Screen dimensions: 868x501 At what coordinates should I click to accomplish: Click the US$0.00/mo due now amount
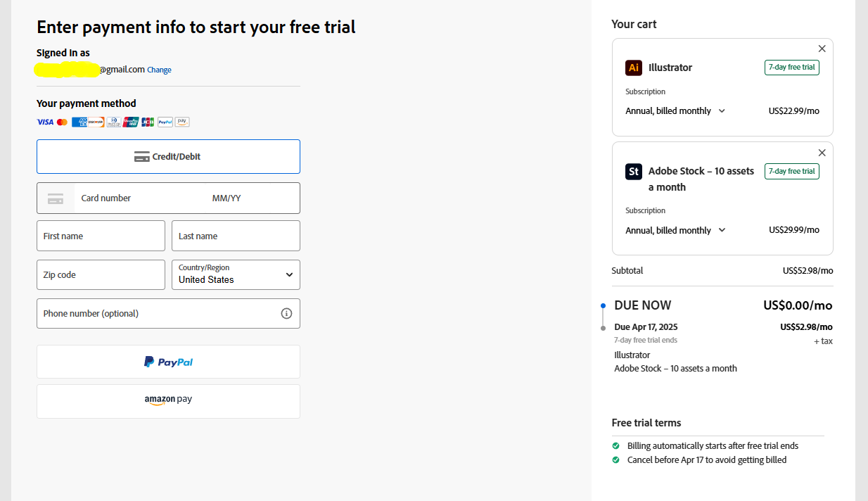pos(798,305)
